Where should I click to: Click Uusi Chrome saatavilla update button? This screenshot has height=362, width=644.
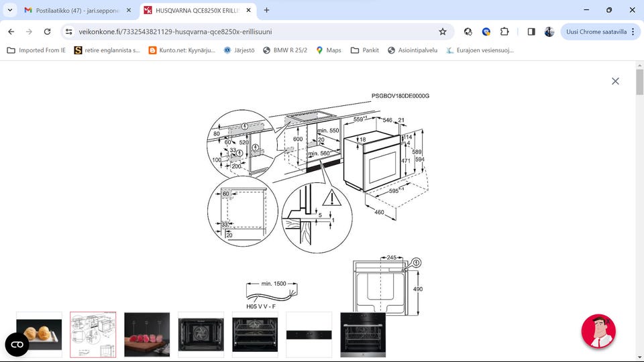pos(596,32)
